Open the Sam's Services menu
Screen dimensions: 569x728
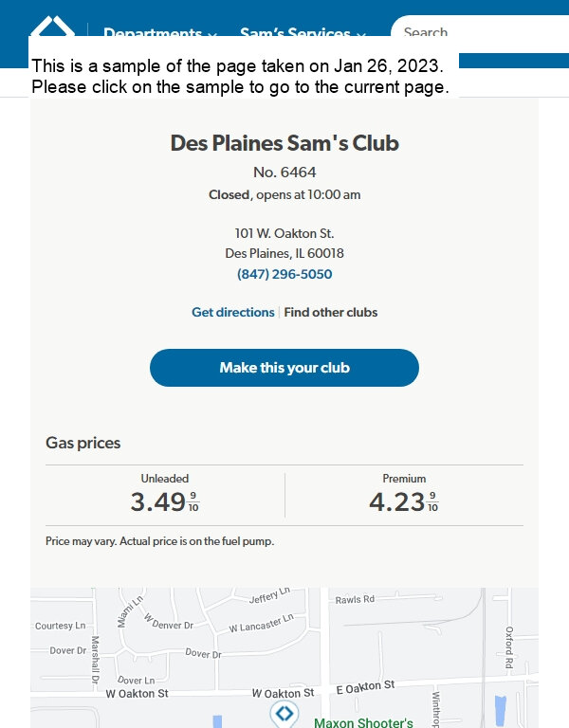click(295, 32)
